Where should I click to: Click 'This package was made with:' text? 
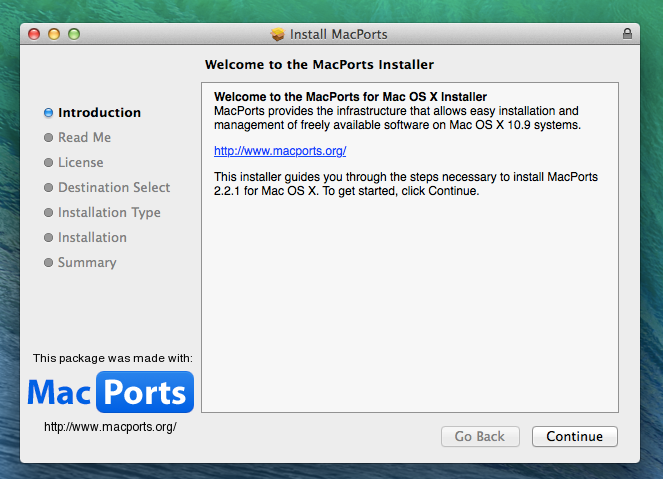pyautogui.click(x=112, y=359)
